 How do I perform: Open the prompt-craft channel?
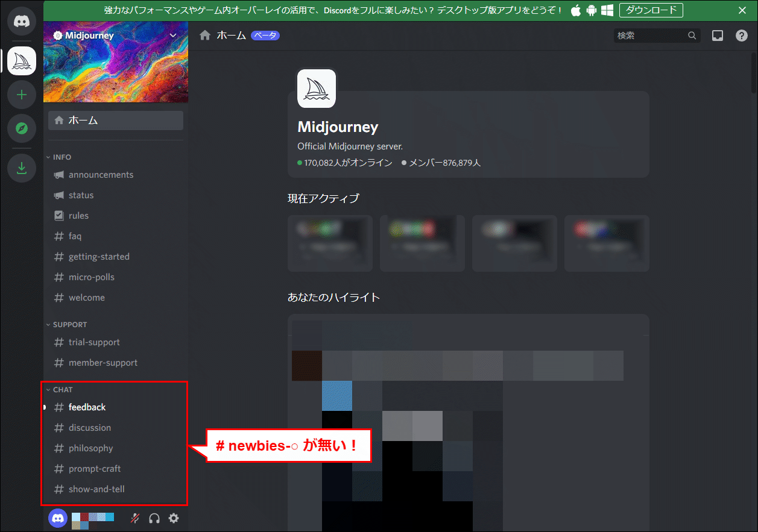pos(116,469)
